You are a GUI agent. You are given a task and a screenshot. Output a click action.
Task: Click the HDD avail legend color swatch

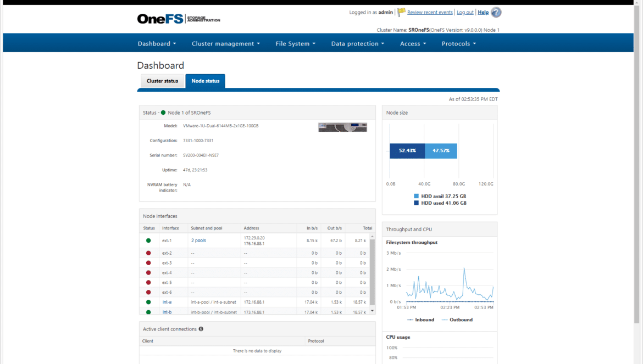tap(416, 196)
